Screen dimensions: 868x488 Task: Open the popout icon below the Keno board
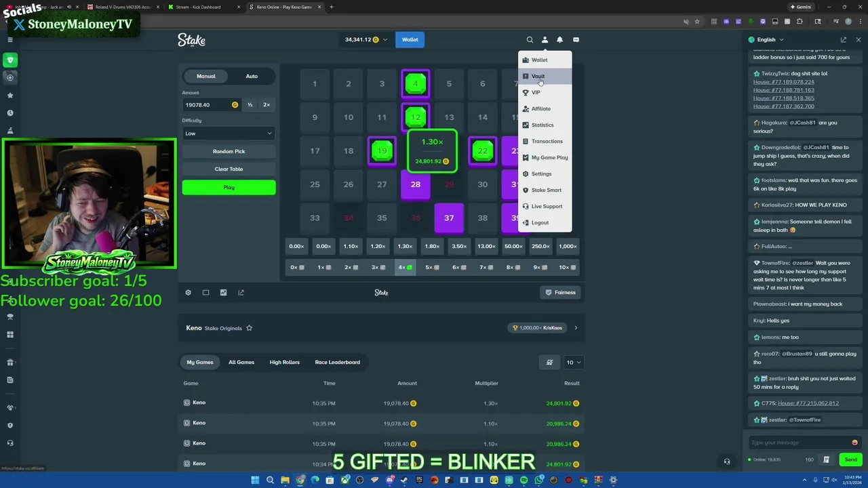tap(241, 292)
